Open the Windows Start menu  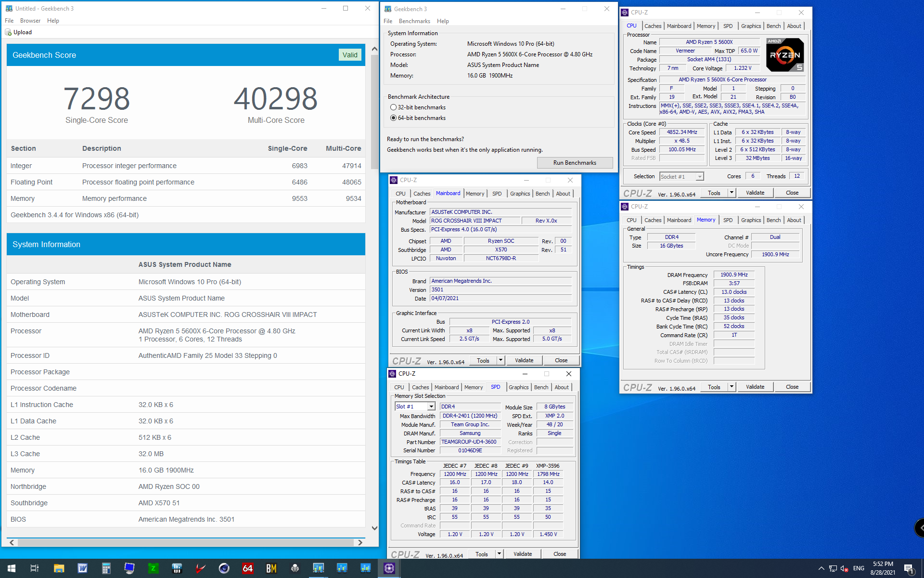tap(12, 568)
